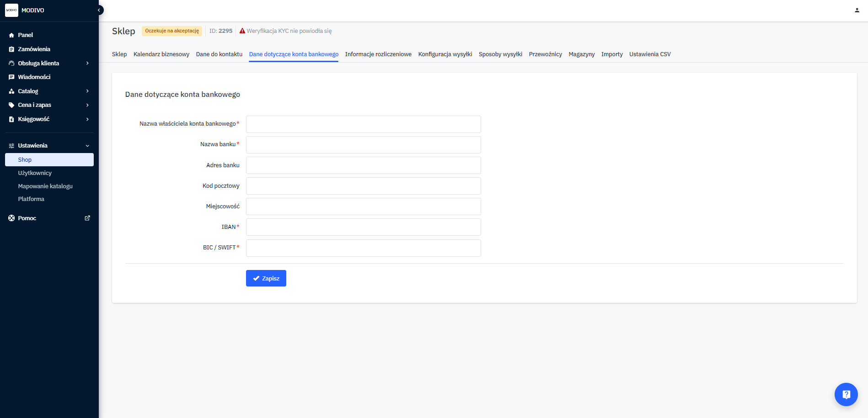The width and height of the screenshot is (868, 418).
Task: Click the KYC verification warning icon
Action: pos(242,31)
